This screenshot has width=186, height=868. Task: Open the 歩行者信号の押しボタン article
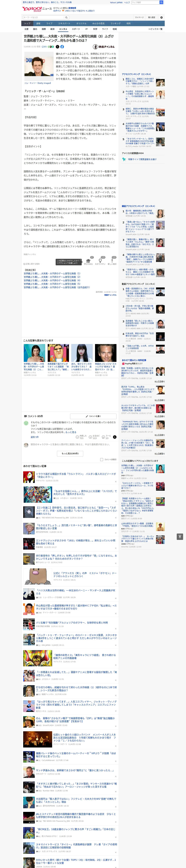[76, 557]
